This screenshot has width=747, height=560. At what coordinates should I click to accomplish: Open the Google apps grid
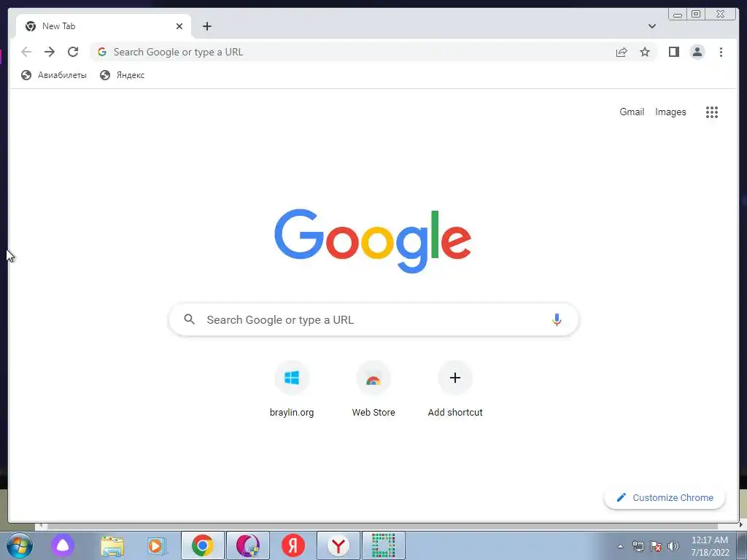pyautogui.click(x=712, y=112)
